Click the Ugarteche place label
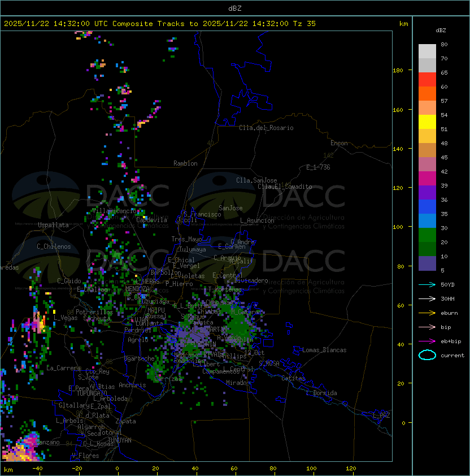 point(140,358)
